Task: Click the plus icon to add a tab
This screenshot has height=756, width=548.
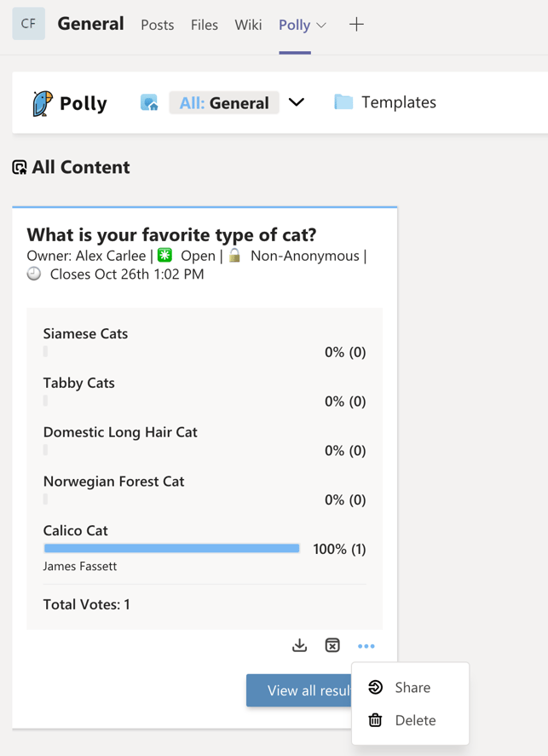Action: click(356, 25)
